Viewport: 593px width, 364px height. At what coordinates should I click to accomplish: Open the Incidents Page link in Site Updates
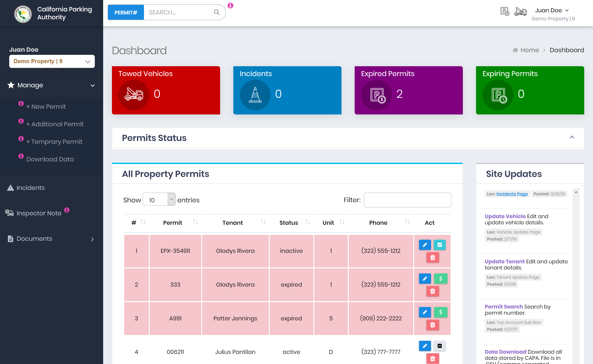pyautogui.click(x=512, y=194)
